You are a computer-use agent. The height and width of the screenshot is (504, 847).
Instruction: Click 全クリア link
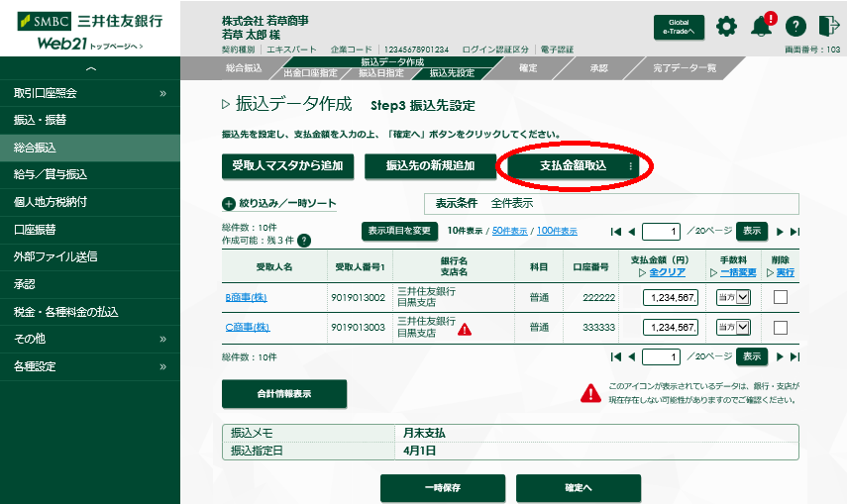click(x=667, y=272)
